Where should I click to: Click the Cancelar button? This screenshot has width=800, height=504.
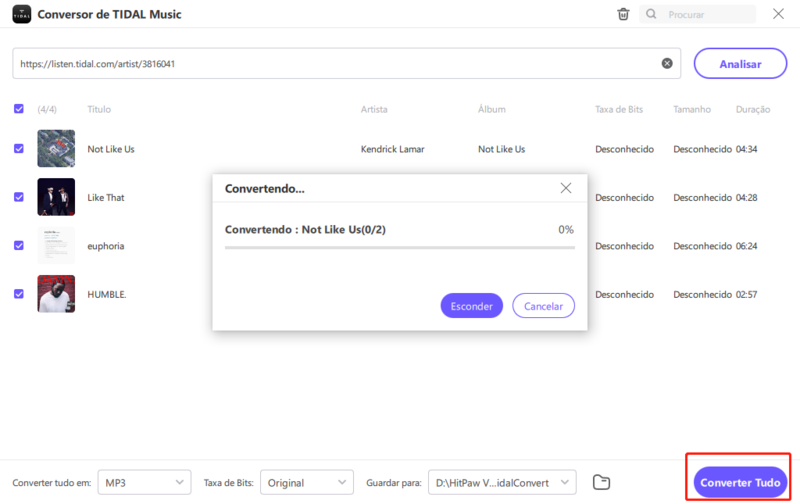click(543, 306)
